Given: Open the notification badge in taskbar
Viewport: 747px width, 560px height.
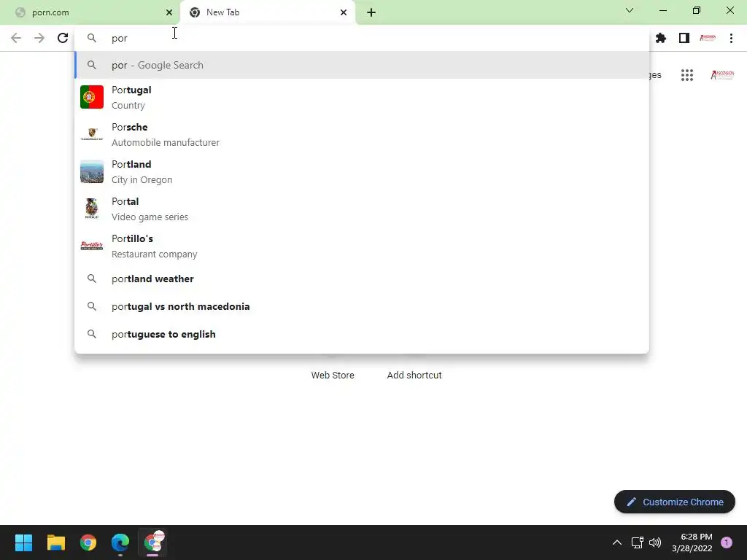Looking at the screenshot, I should 727,542.
